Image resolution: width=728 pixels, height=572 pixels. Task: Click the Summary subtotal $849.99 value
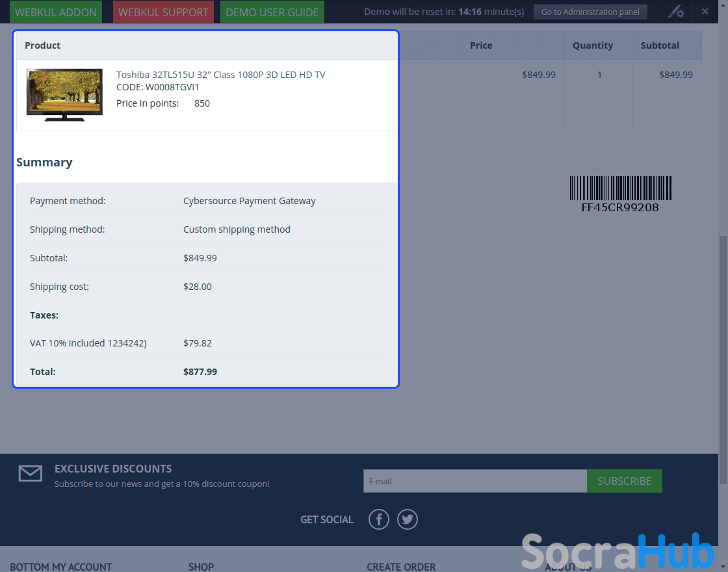pos(200,258)
